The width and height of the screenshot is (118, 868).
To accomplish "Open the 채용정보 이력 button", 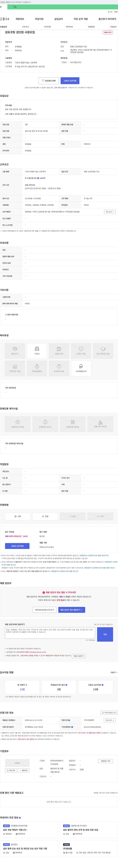I will [x=106, y=761].
